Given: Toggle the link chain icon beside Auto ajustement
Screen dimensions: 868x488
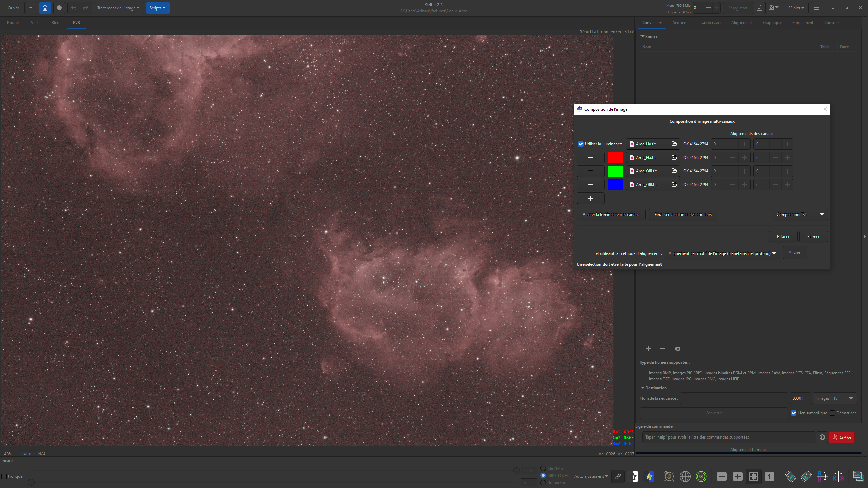Looking at the screenshot, I should click(618, 476).
